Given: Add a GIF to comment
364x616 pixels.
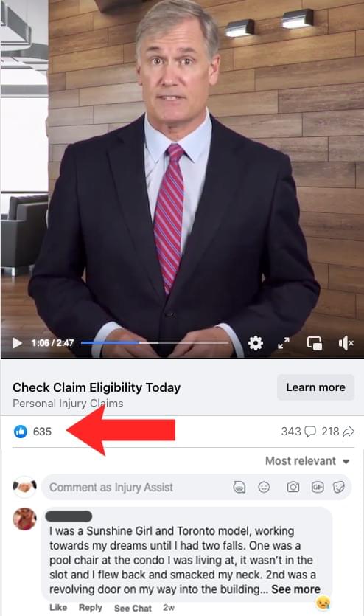Looking at the screenshot, I should click(x=318, y=487).
